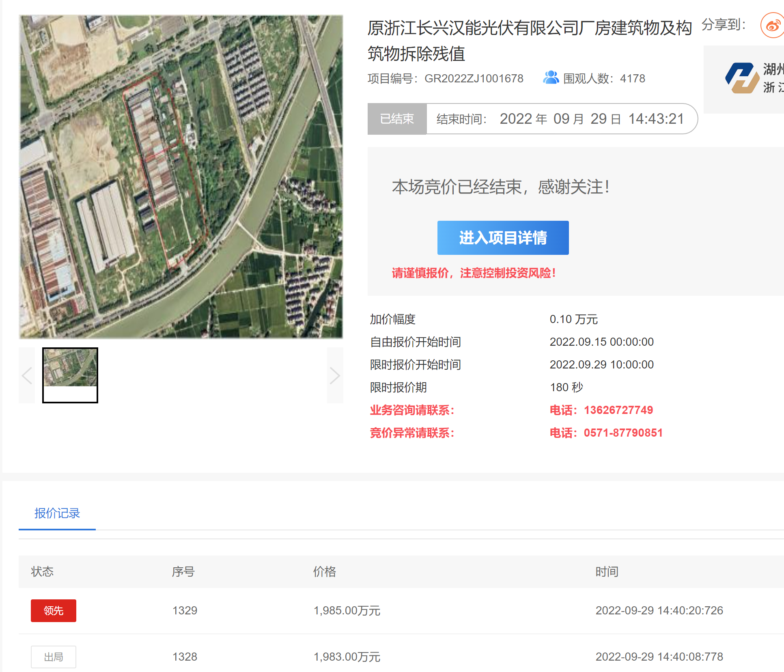Click end time 2022 年 09 月 29 日 14:43:21
This screenshot has width=784, height=672.
[592, 119]
